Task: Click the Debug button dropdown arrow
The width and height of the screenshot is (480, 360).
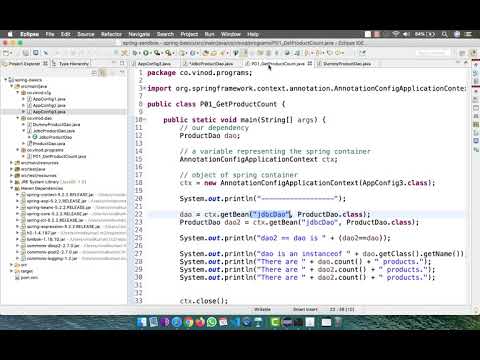Action: [139, 53]
